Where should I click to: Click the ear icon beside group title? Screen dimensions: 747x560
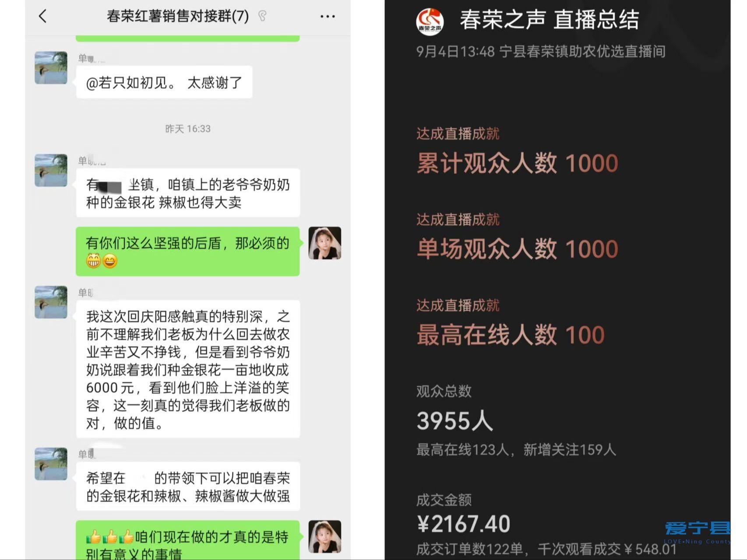click(x=262, y=17)
